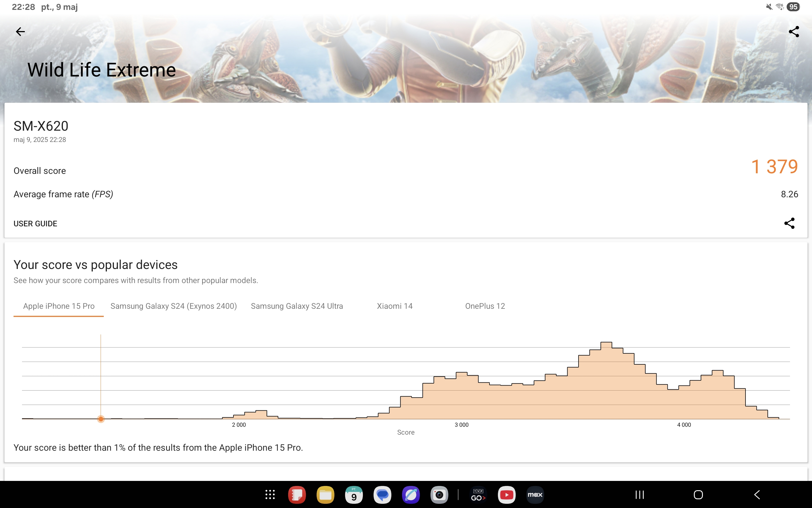Tap the Wi-Fi status icon
Screen dimensions: 812x508
pyautogui.click(x=780, y=7)
